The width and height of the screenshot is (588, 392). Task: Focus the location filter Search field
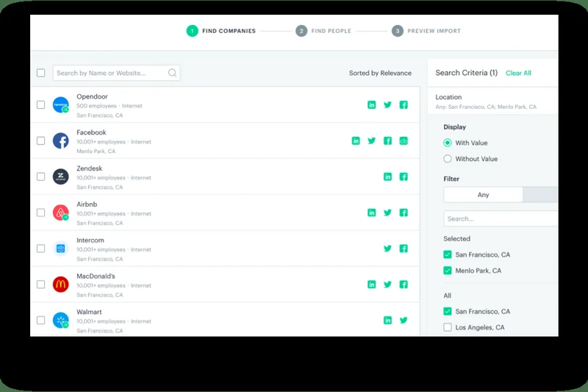point(501,218)
